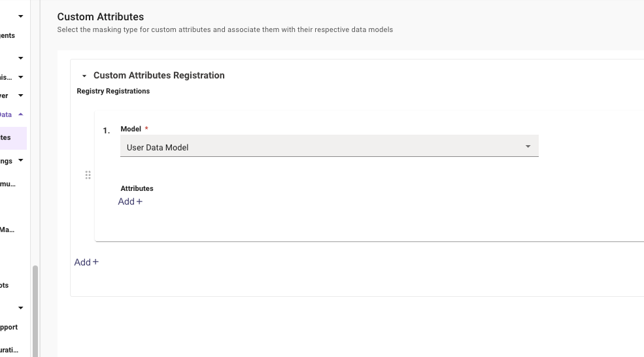Image resolution: width=644 pixels, height=357 pixels.
Task: Click the Custom Attributes page heading
Action: 100,17
